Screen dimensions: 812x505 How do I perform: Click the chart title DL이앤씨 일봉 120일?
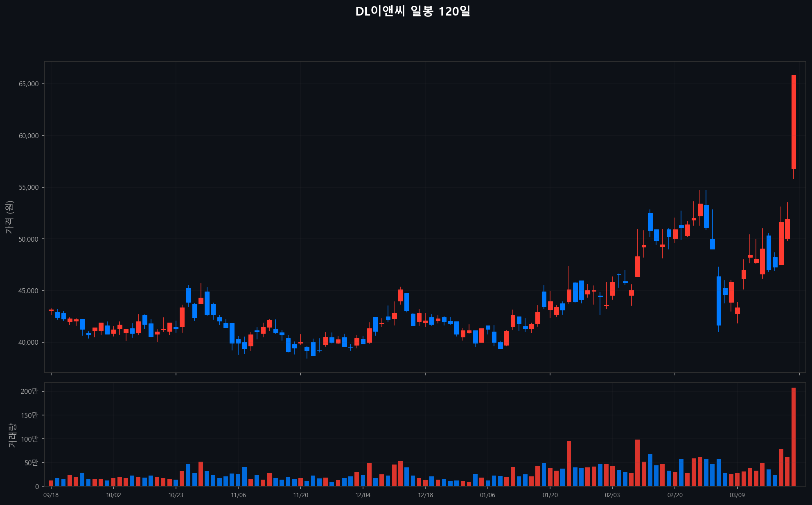(413, 11)
